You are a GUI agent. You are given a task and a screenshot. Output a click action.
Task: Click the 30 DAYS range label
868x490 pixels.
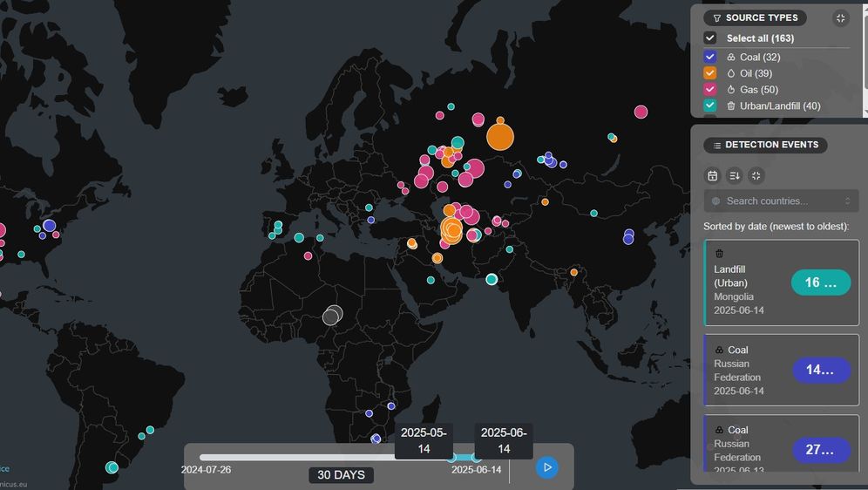341,475
